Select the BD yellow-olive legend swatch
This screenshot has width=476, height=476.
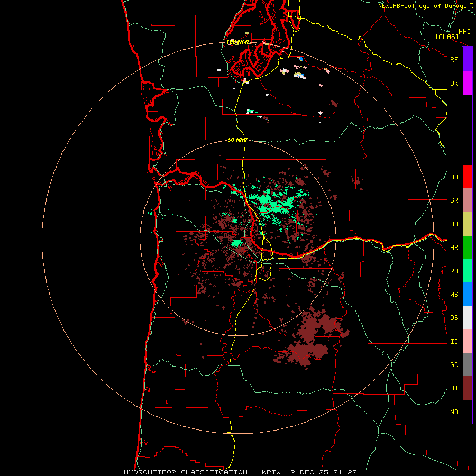click(467, 224)
